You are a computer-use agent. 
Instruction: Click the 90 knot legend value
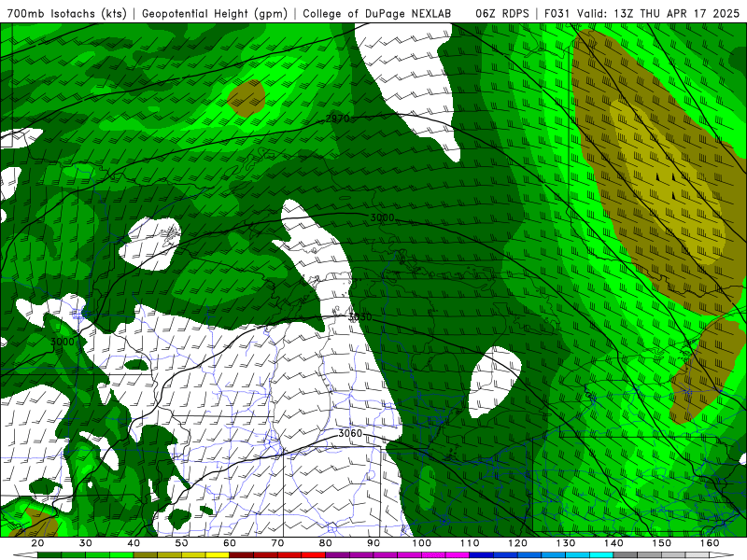373,543
